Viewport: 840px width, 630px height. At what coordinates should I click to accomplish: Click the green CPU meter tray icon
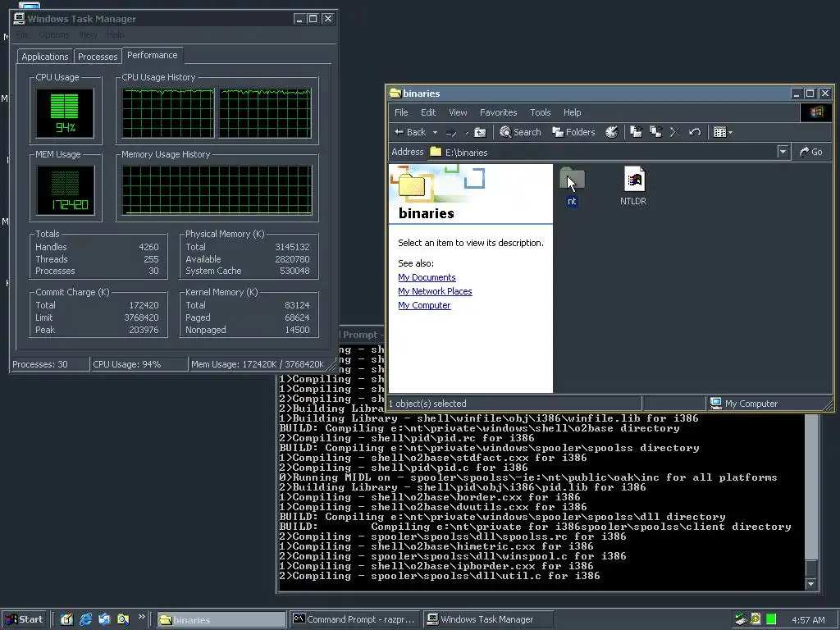[771, 619]
